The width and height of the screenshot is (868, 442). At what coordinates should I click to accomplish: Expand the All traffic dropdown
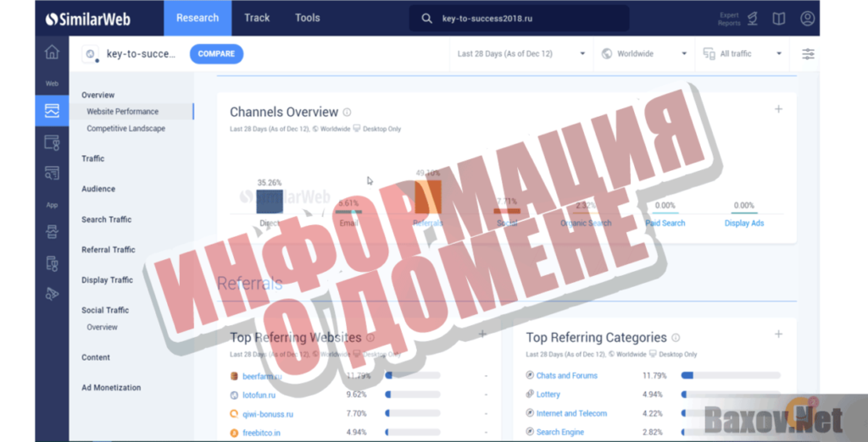pyautogui.click(x=742, y=53)
